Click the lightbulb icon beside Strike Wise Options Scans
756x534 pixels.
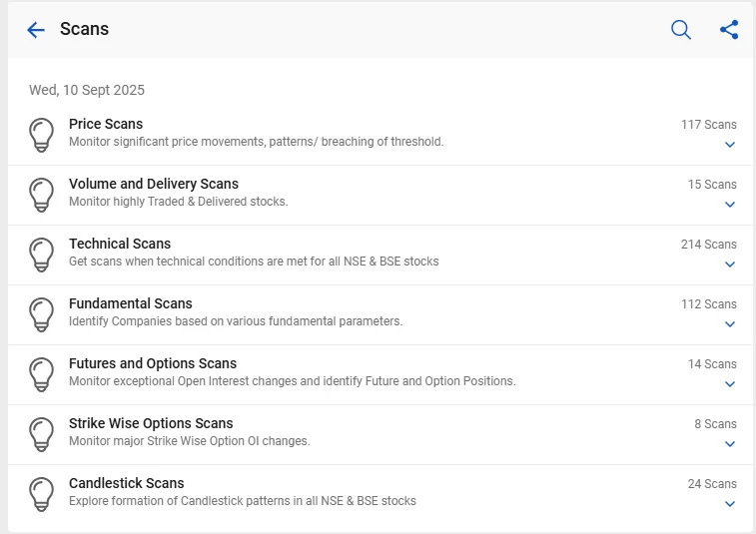point(42,434)
